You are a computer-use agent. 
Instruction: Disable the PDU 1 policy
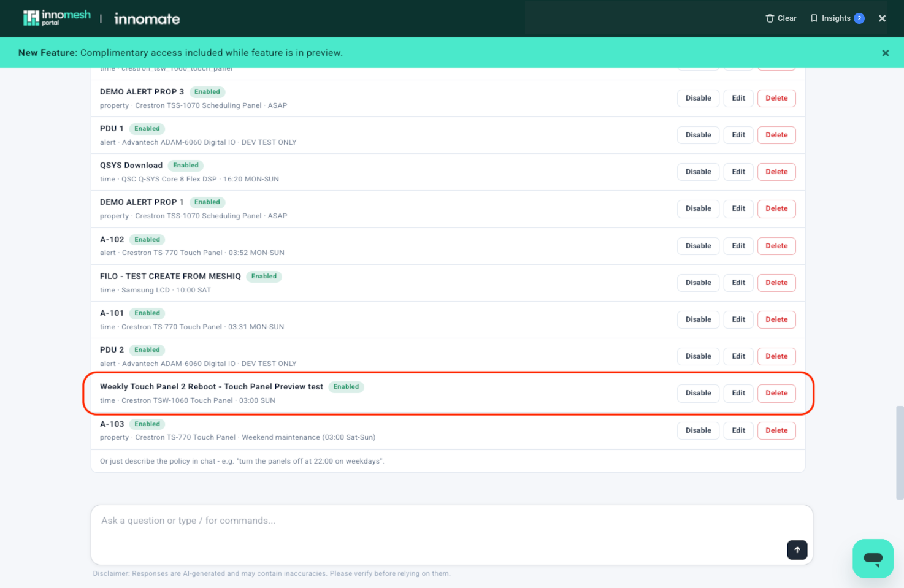[698, 135]
